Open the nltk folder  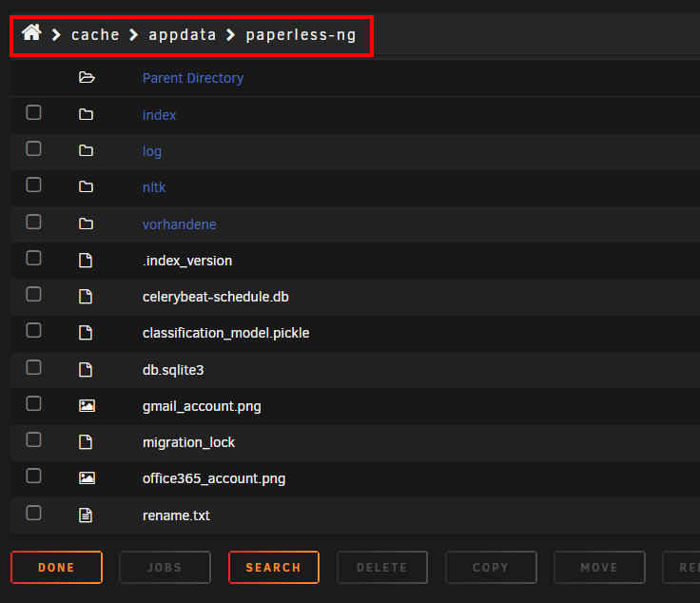point(154,187)
